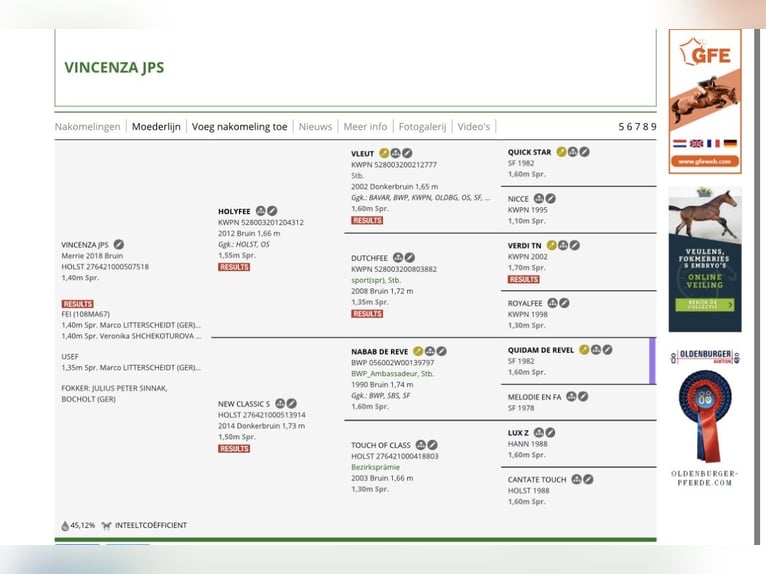Open the pedigree icon beside CANTATE TOUCH
Screen dimensions: 766x574
[x=577, y=479]
